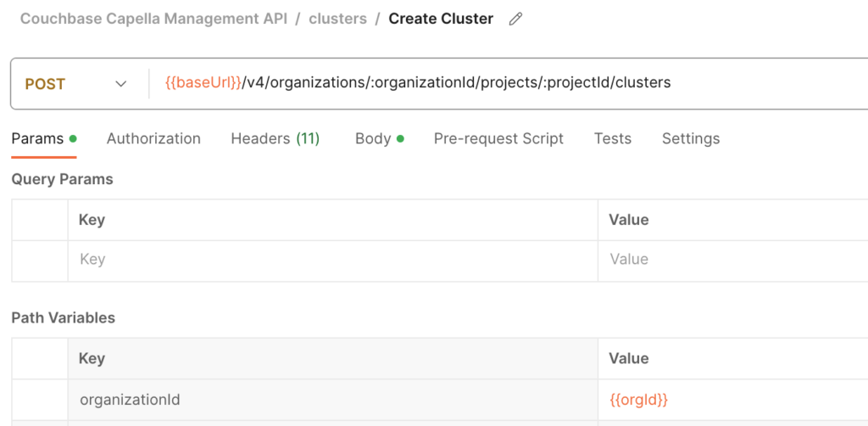Click the checkbox cell beside query Key row
Image resolution: width=868 pixels, height=426 pixels.
point(40,260)
